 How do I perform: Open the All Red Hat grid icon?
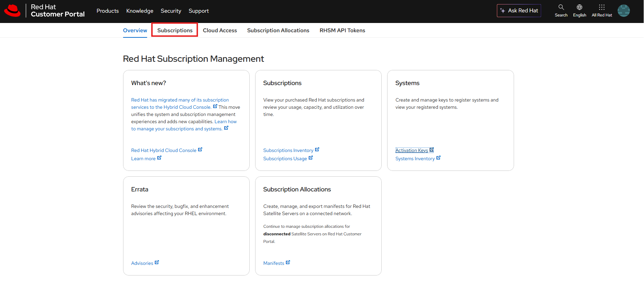[x=602, y=7]
